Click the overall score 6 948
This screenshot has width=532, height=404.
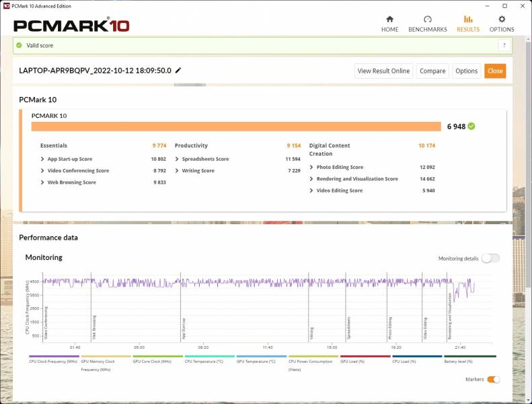click(456, 127)
